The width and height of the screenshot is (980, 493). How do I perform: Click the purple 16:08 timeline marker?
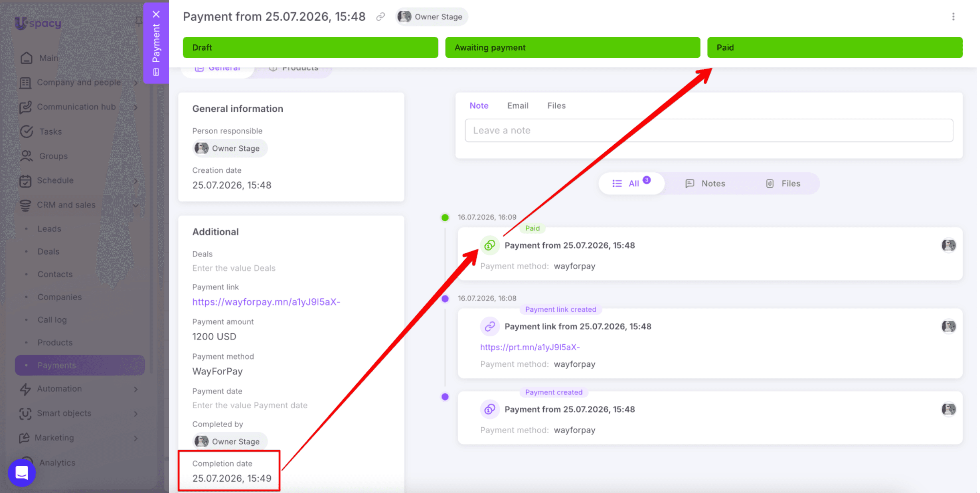445,299
